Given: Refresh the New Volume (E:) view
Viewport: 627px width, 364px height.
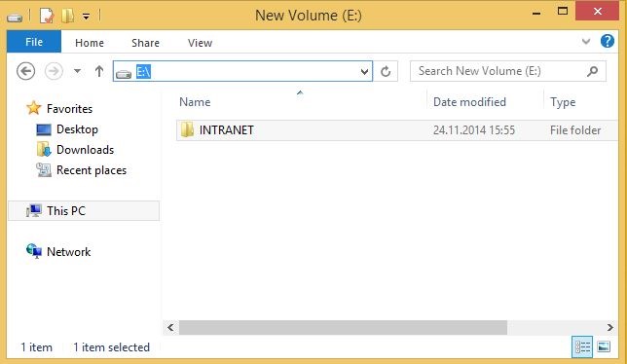Looking at the screenshot, I should pyautogui.click(x=386, y=71).
